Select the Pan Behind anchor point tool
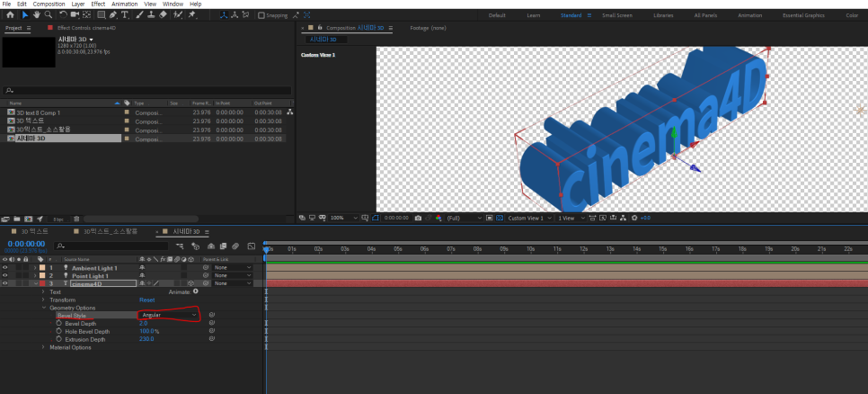Viewport: 868px width, 394px height. click(x=87, y=15)
